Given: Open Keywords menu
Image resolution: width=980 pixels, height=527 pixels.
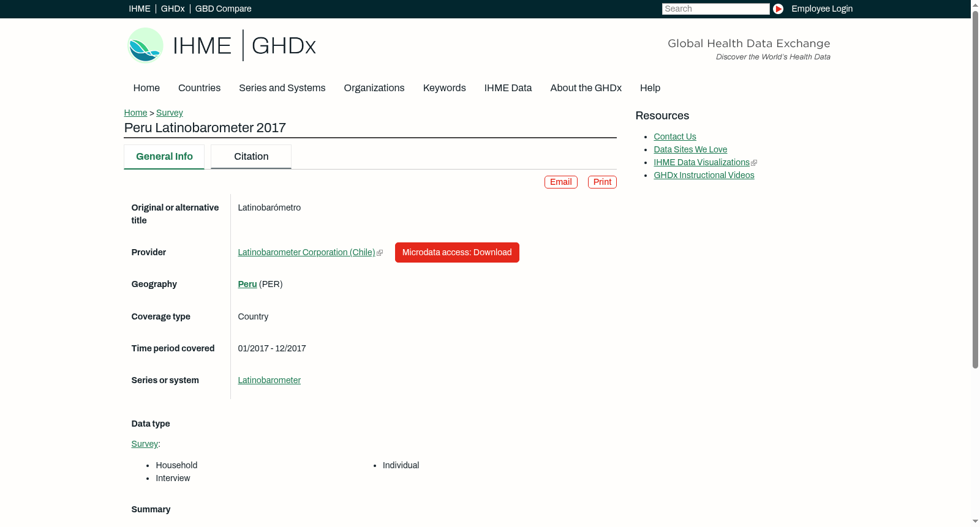Looking at the screenshot, I should click(x=445, y=88).
